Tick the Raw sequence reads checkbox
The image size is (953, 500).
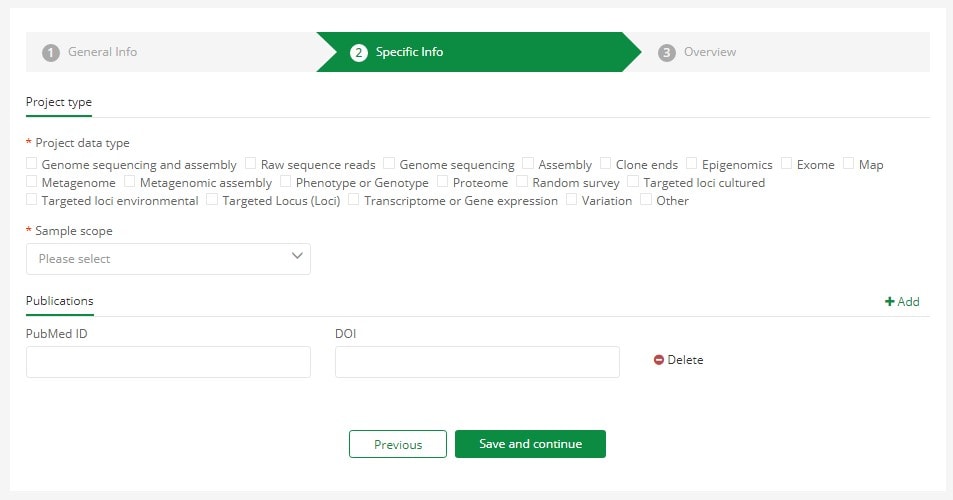pyautogui.click(x=250, y=163)
